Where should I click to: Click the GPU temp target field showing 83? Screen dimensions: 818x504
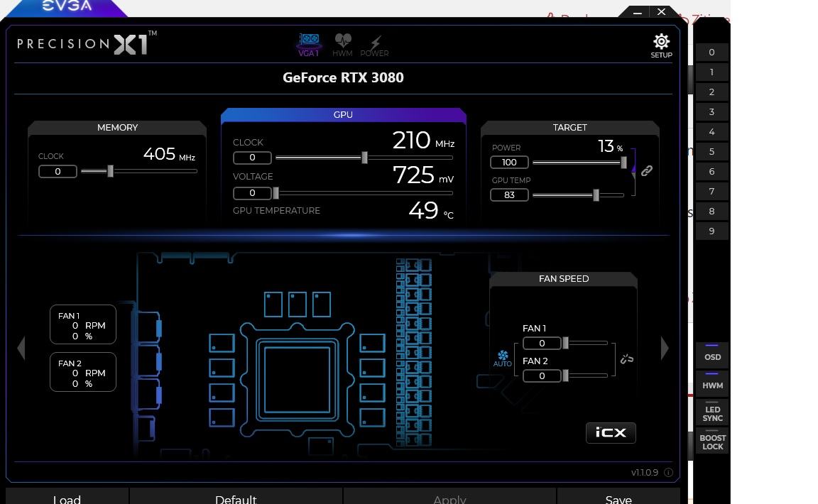(x=509, y=195)
